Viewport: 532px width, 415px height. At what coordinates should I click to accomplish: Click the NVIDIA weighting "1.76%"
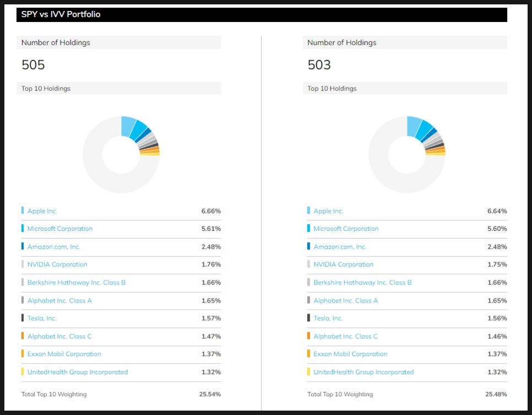tap(211, 264)
